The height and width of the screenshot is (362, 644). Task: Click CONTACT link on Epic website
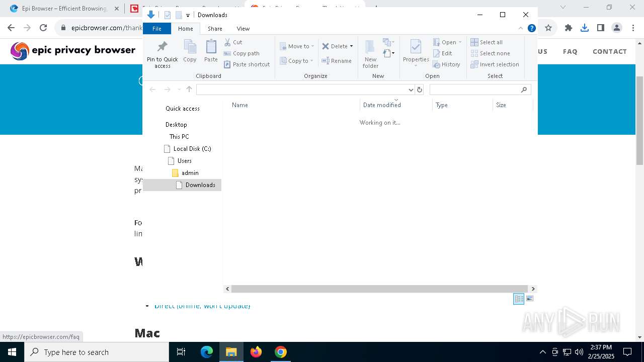tap(609, 51)
